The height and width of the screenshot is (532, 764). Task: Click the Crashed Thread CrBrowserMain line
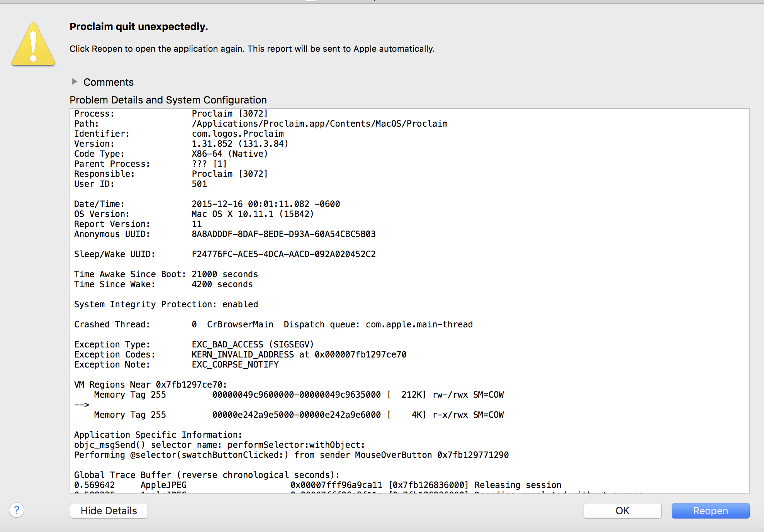273,324
